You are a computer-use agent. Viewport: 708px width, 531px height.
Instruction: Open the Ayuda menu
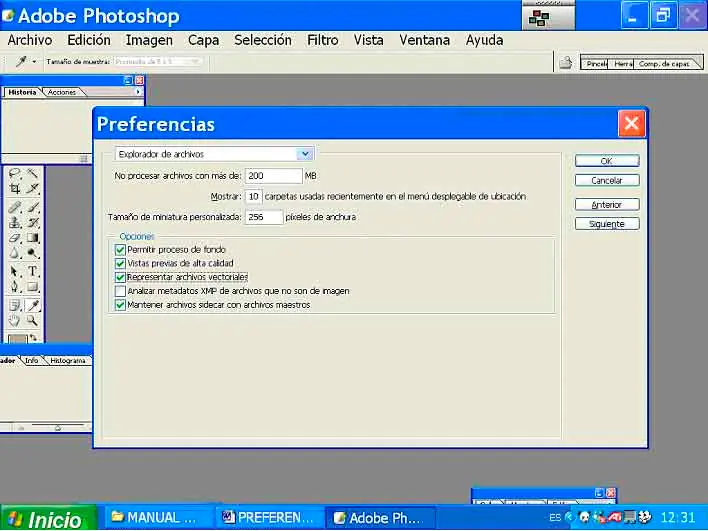pos(484,40)
